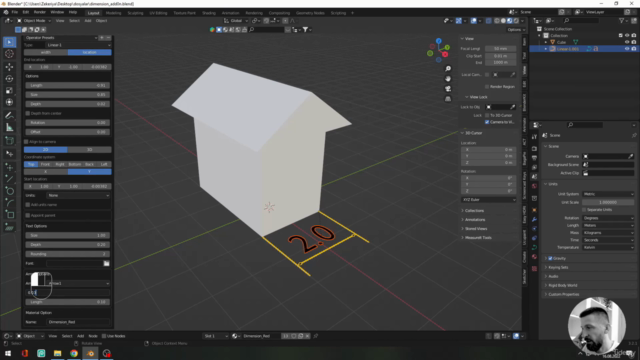The width and height of the screenshot is (640, 360).
Task: Toggle X-ray display in viewport header
Action: [488, 20]
